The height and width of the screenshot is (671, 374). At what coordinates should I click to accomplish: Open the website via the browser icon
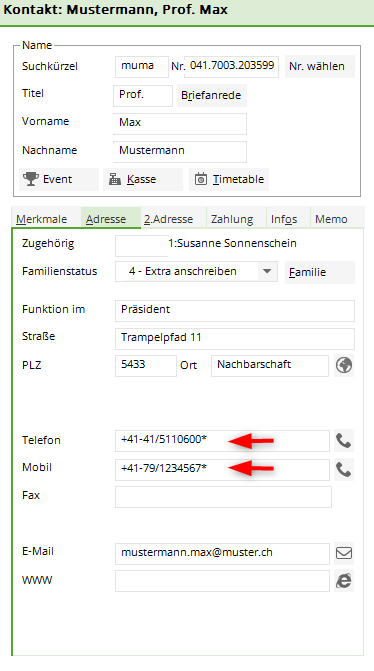pos(344,581)
